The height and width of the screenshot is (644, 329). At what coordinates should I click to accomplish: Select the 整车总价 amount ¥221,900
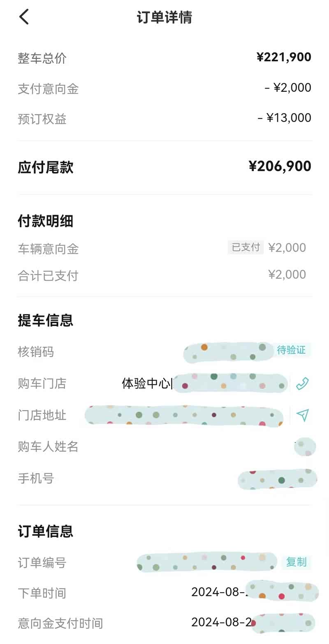coord(284,57)
